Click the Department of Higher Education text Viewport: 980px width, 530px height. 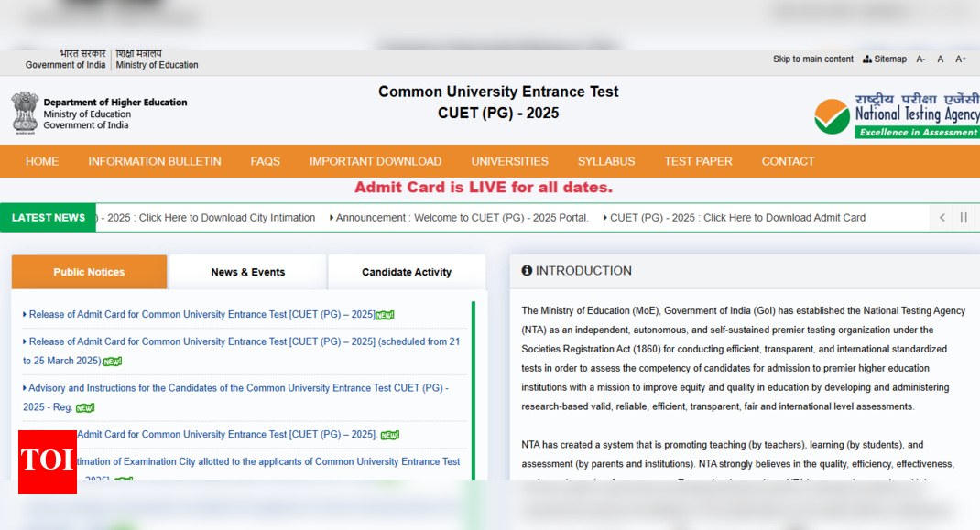point(115,102)
